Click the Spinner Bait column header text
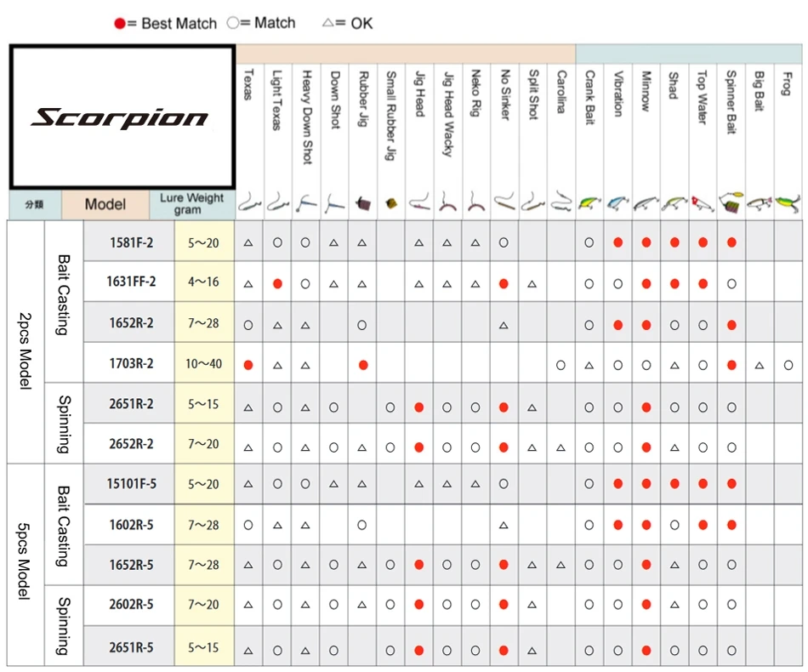The image size is (808, 672). coord(731,102)
